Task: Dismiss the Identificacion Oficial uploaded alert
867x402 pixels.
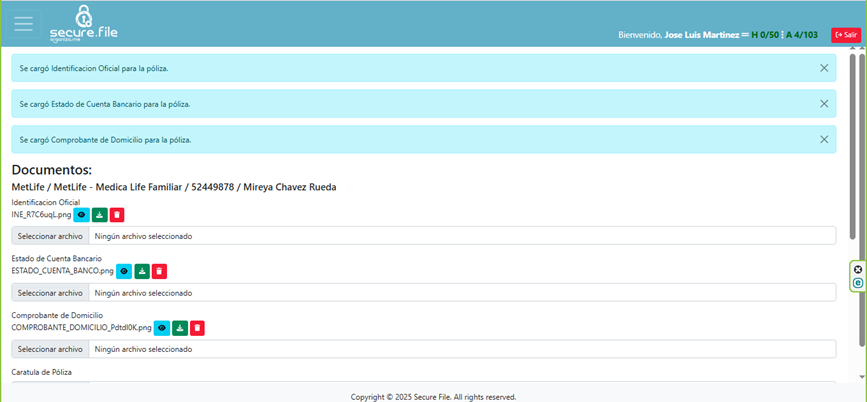Action: pyautogui.click(x=824, y=68)
